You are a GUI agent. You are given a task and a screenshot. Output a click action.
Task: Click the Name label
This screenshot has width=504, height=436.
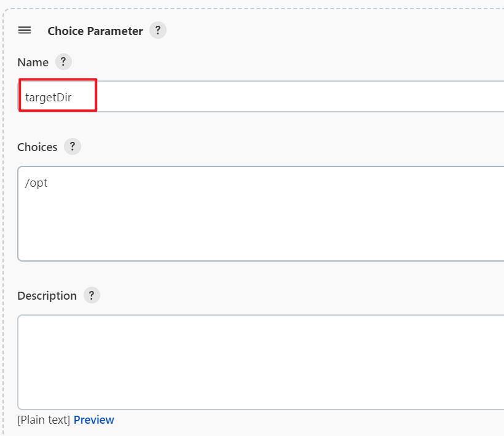[x=33, y=62]
